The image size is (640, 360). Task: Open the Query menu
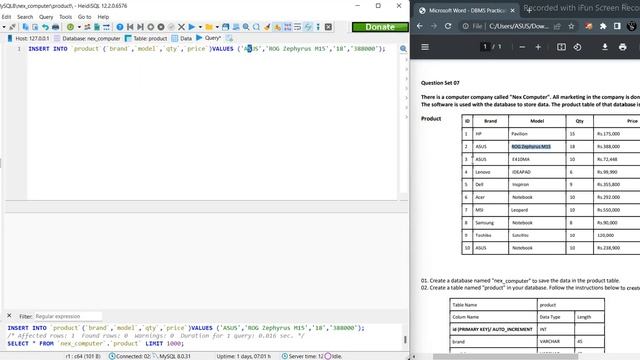[46, 17]
